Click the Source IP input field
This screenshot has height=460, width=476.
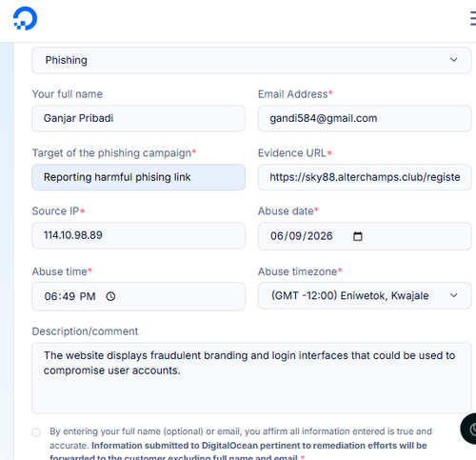(x=138, y=235)
